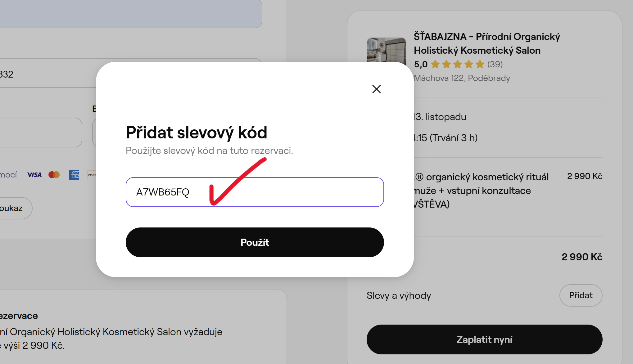Screen dimensions: 633x364
Task: Click the Slevy a výhody label
Action: (x=399, y=295)
